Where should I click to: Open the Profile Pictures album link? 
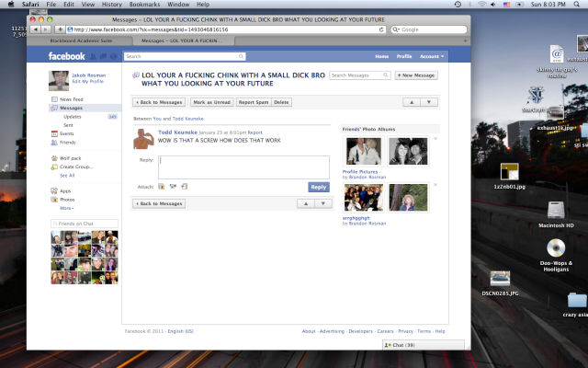(x=360, y=172)
